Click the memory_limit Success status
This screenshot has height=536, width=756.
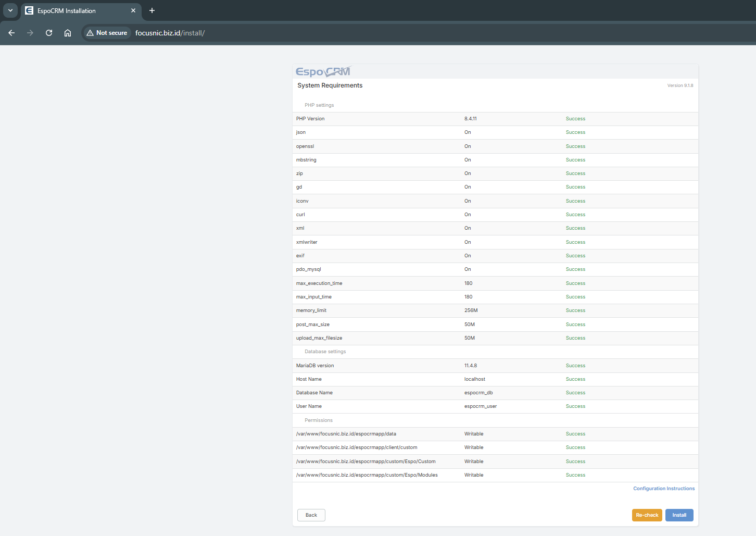point(575,310)
